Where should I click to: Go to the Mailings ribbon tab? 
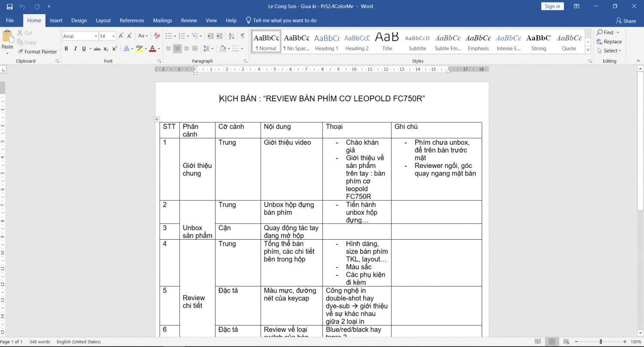163,21
